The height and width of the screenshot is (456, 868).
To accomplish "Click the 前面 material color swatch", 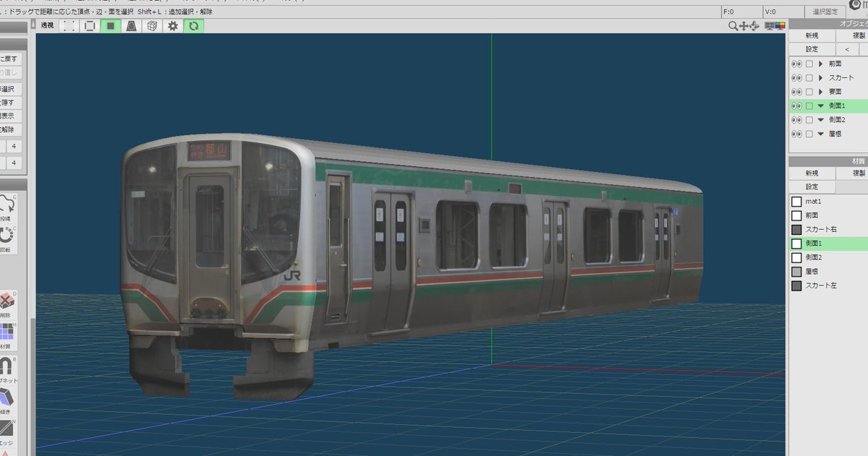I will [796, 215].
